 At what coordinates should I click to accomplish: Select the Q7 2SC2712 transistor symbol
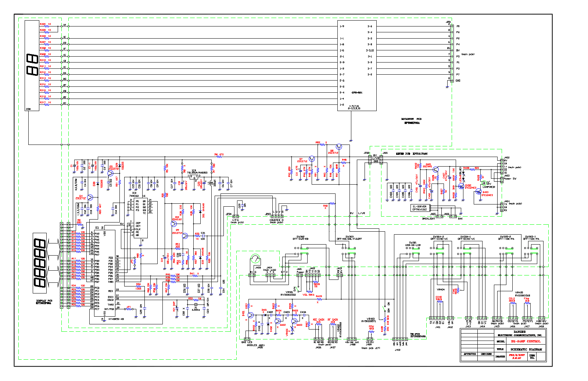[x=312, y=159]
